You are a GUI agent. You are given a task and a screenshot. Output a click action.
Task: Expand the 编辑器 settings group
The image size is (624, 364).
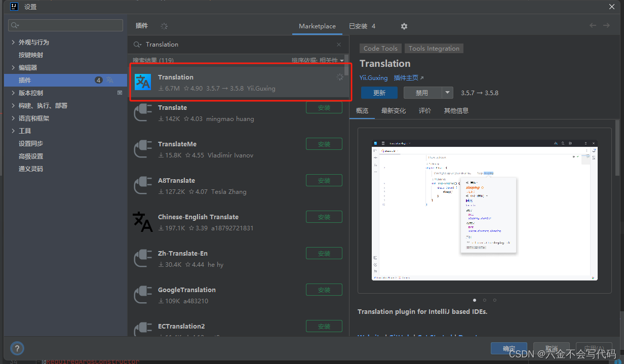[x=13, y=67]
